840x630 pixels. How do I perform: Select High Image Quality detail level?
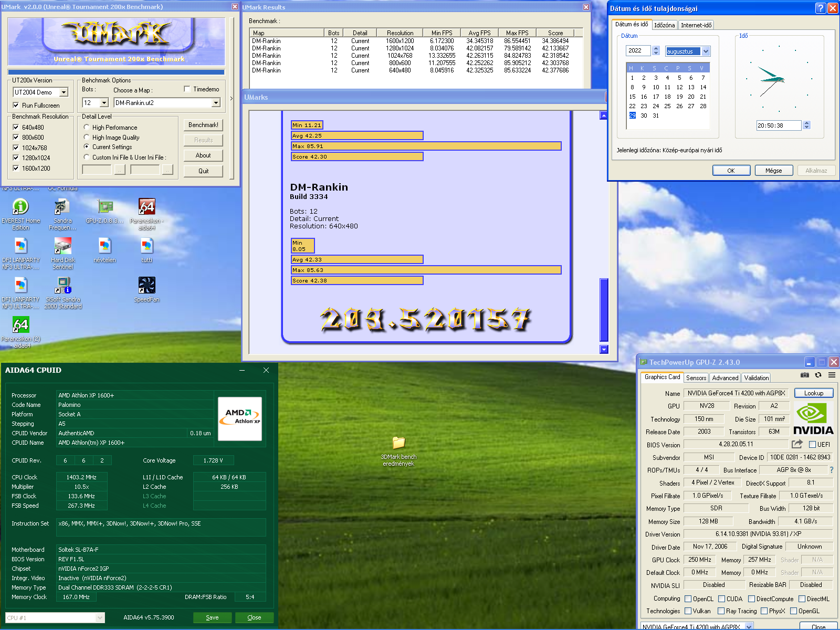[x=87, y=137]
